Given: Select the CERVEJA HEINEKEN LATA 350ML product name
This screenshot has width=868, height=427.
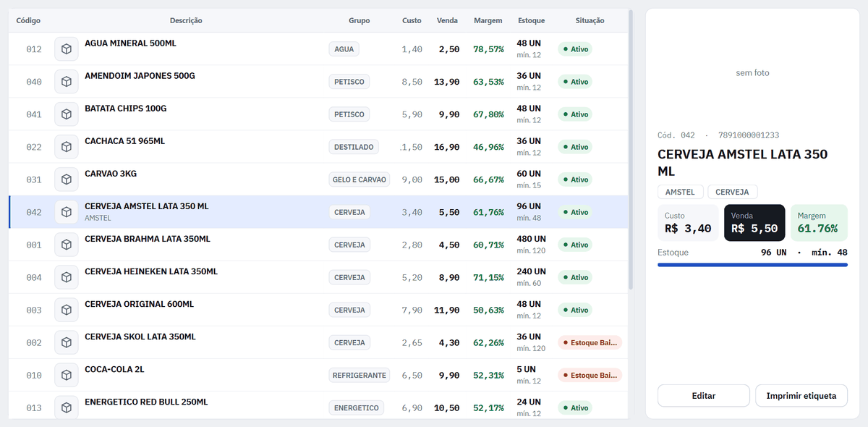Looking at the screenshot, I should click(x=151, y=271).
